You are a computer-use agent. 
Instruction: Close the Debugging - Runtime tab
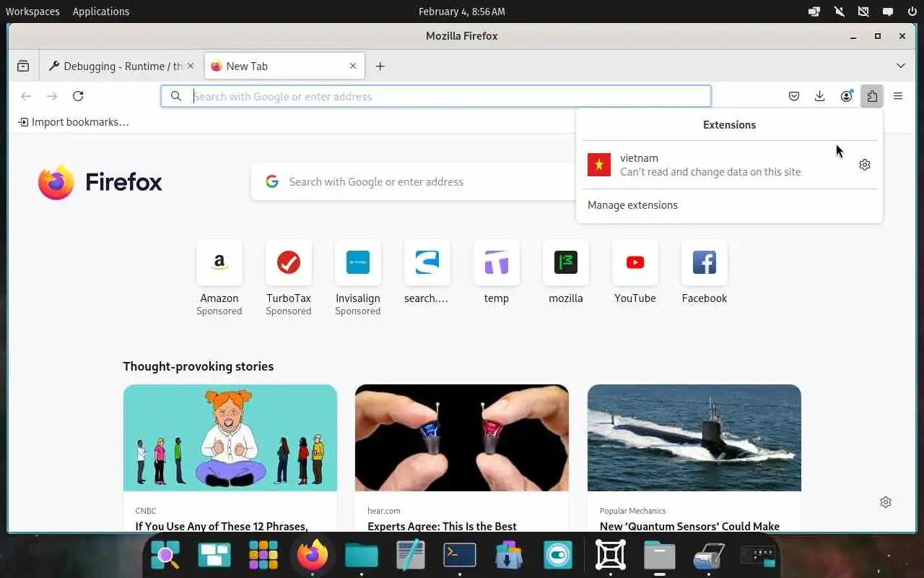click(191, 66)
